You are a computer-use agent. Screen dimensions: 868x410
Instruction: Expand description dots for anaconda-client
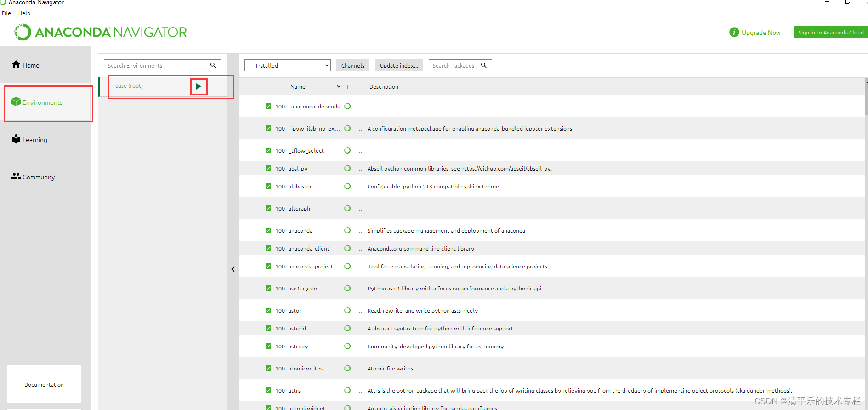pos(361,249)
